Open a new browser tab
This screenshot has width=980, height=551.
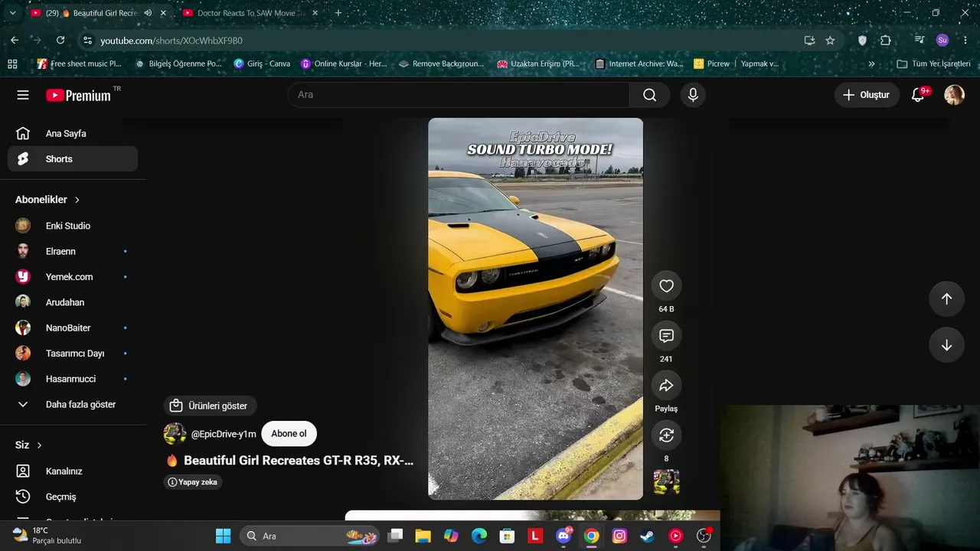point(338,13)
